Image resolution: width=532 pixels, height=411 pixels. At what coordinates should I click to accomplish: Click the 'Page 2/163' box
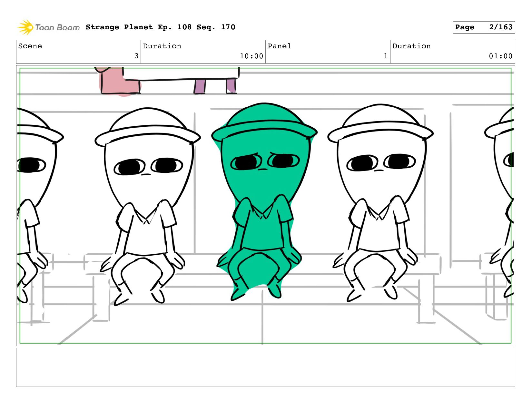[484, 27]
